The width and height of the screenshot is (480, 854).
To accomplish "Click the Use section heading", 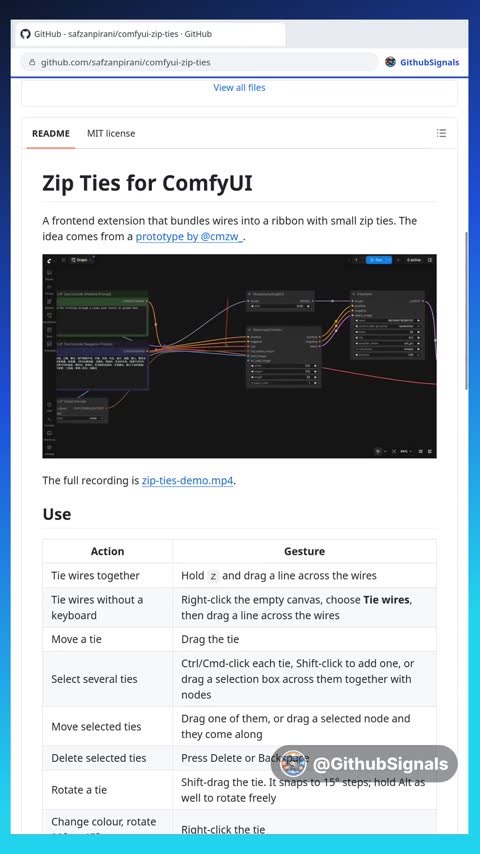I will click(x=57, y=514).
